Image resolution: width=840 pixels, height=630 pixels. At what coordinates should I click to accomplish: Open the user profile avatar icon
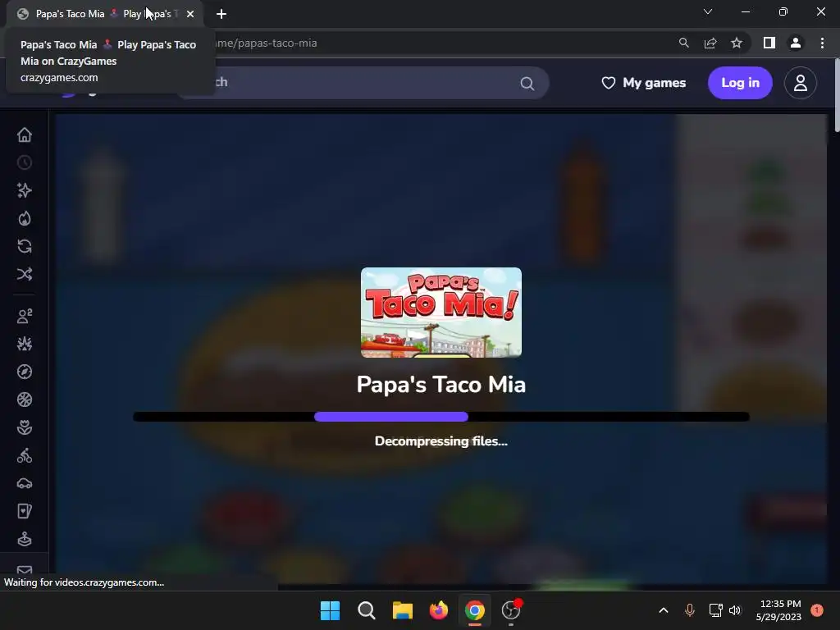pyautogui.click(x=801, y=83)
